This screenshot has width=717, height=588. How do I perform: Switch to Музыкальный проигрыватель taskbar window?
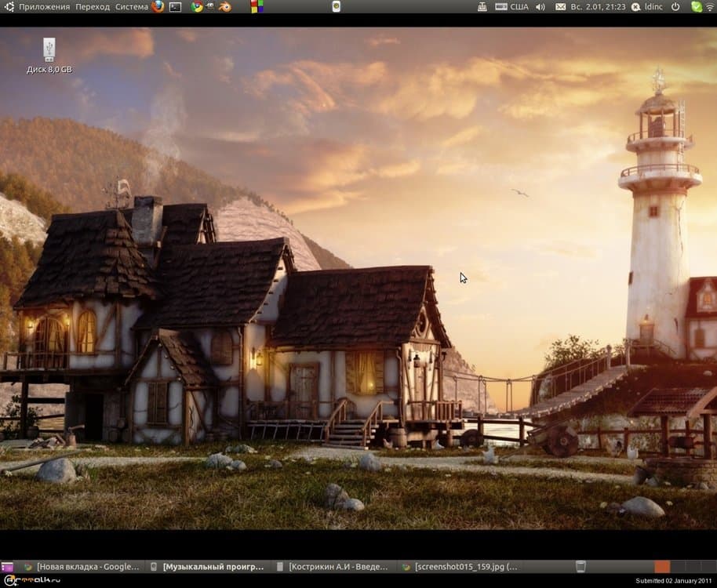208,567
